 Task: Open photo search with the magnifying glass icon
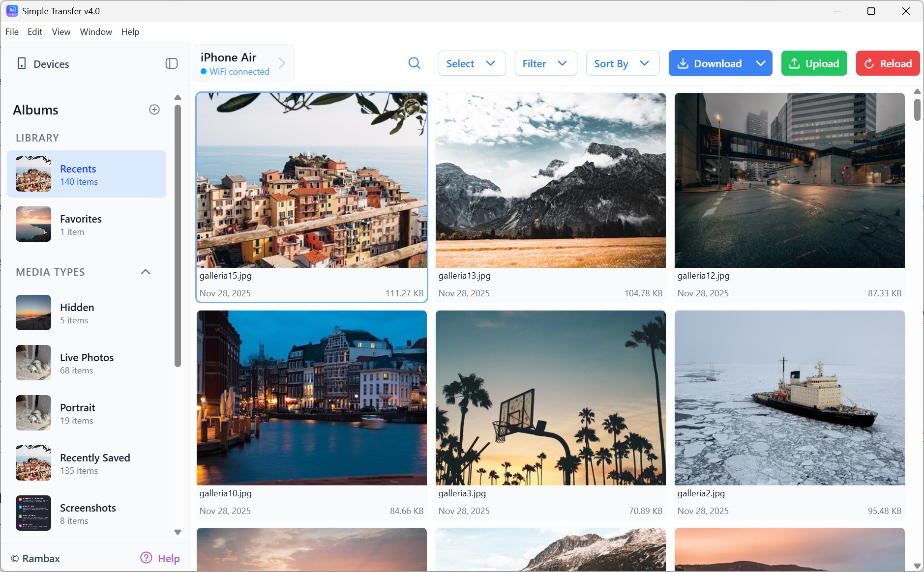[414, 63]
